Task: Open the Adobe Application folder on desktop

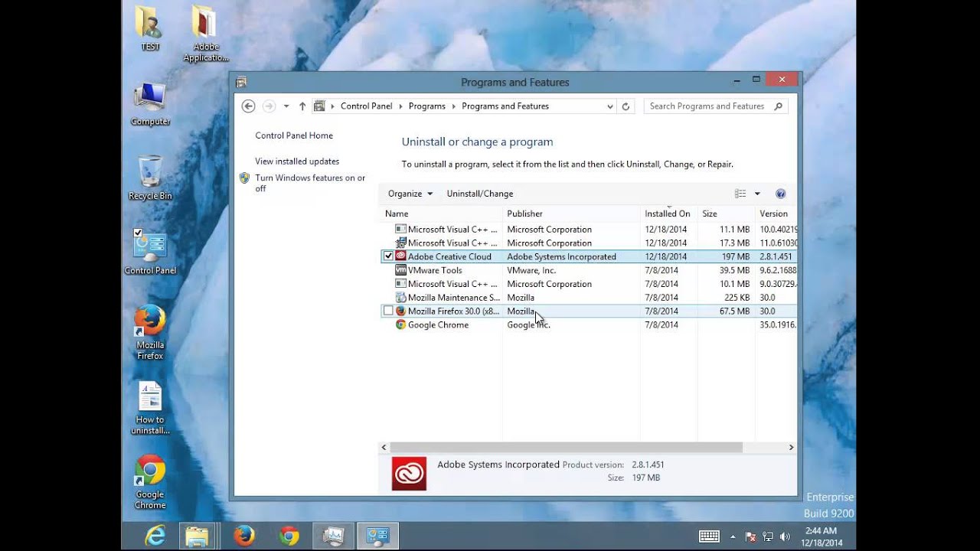Action: (205, 34)
